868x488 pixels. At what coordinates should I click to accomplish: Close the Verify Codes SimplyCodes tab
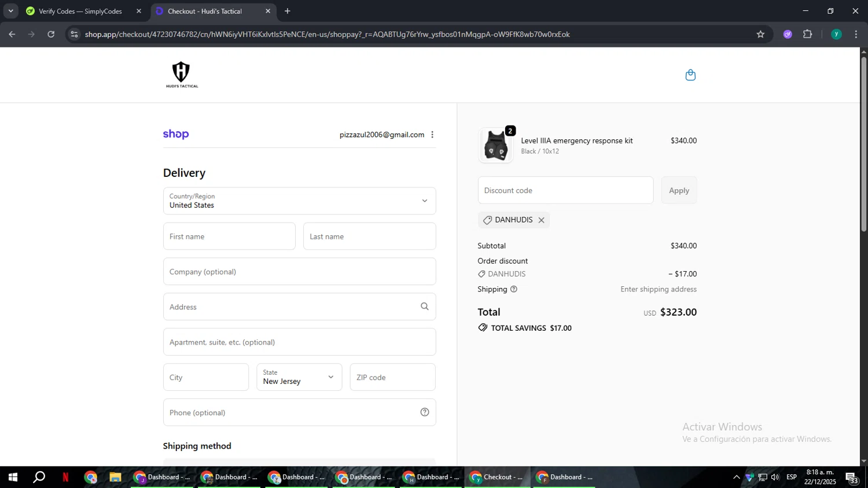[x=139, y=11]
